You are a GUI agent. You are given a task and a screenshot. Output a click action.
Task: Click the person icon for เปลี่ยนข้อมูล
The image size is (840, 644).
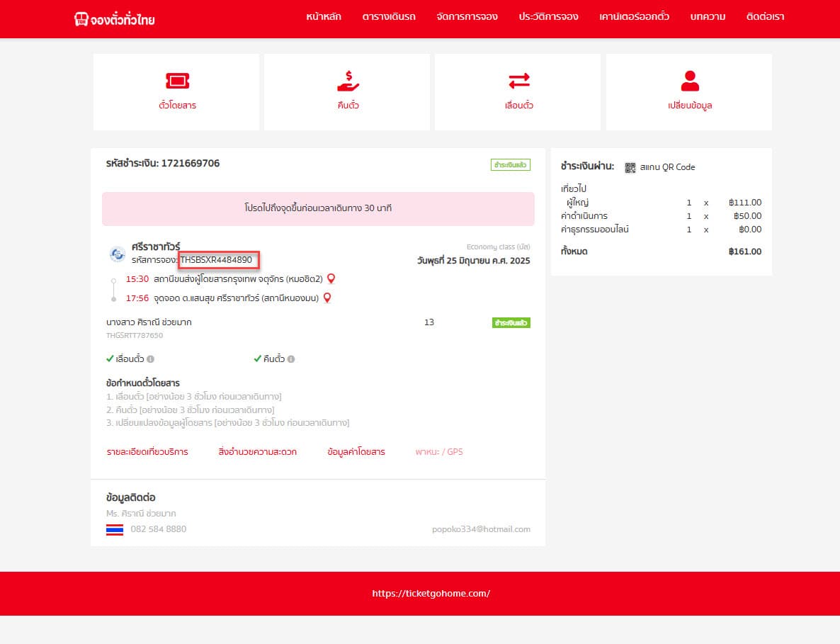tap(689, 81)
